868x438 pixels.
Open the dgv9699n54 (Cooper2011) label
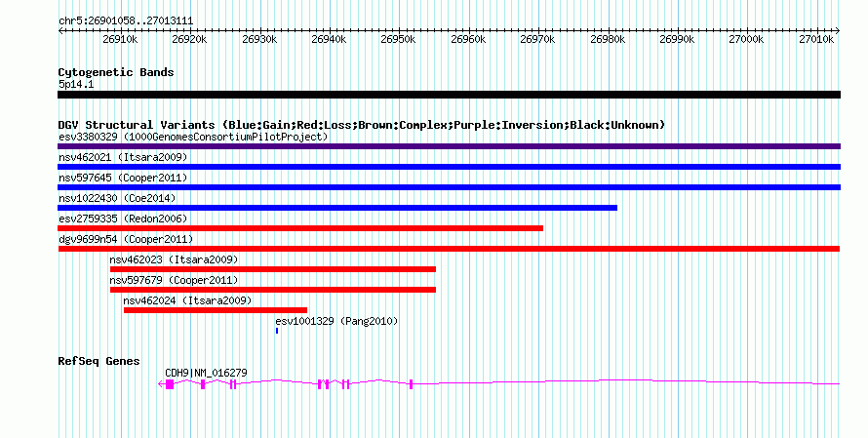126,239
